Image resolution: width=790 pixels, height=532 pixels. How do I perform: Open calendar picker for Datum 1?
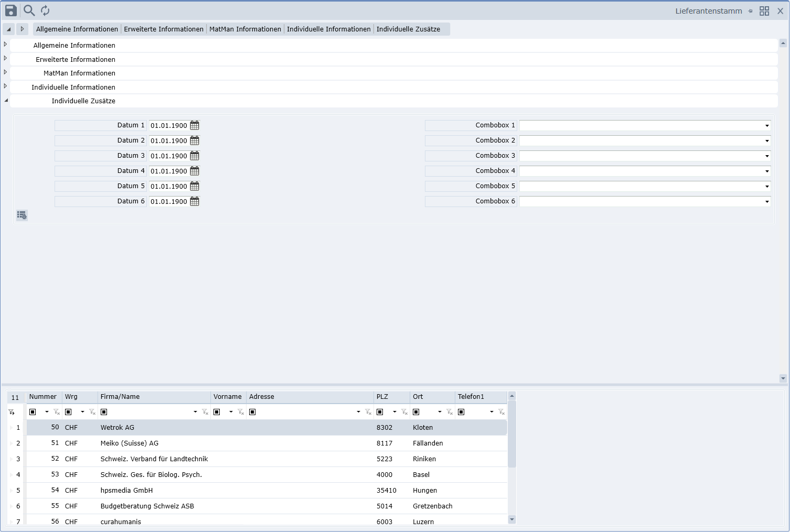pyautogui.click(x=195, y=125)
